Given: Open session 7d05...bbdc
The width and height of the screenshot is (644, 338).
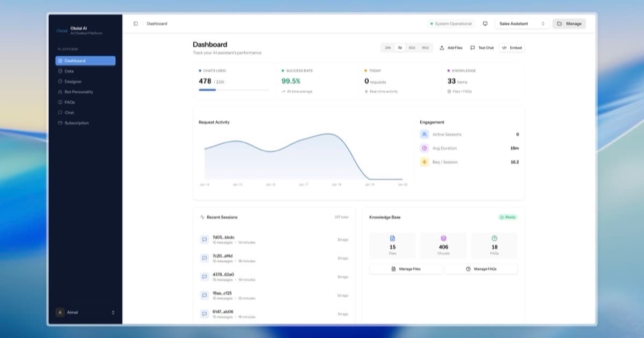Looking at the screenshot, I should pyautogui.click(x=274, y=240).
